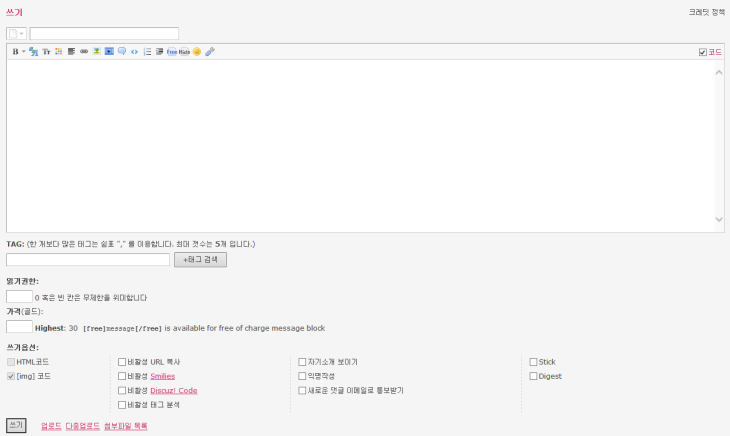Focus the subject title field
This screenshot has width=730, height=436.
(x=104, y=34)
